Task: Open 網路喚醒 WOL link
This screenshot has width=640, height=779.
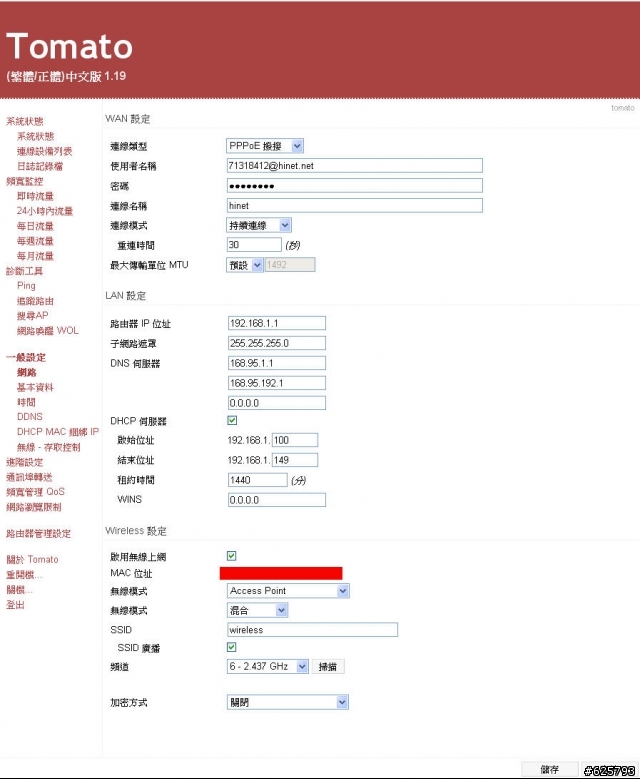Action: pos(48,331)
